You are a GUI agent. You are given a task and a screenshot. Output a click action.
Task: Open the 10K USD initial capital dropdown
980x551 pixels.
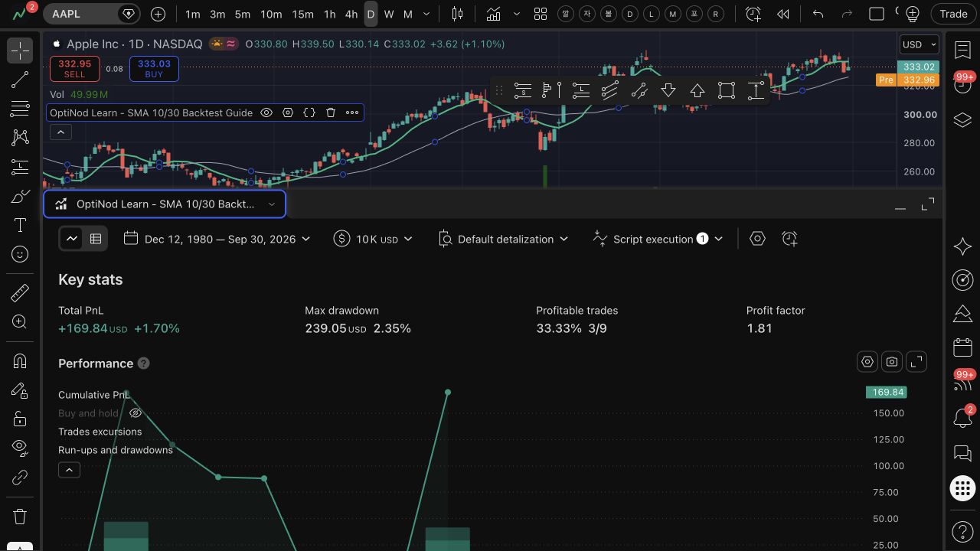tap(373, 239)
